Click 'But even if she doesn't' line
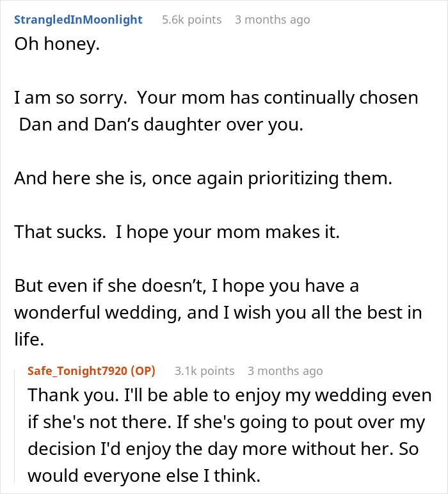The image size is (448, 494). click(186, 286)
